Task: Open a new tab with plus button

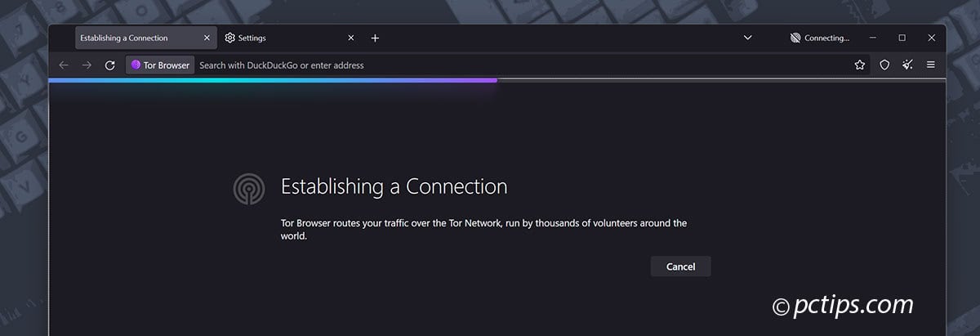Action: tap(375, 38)
